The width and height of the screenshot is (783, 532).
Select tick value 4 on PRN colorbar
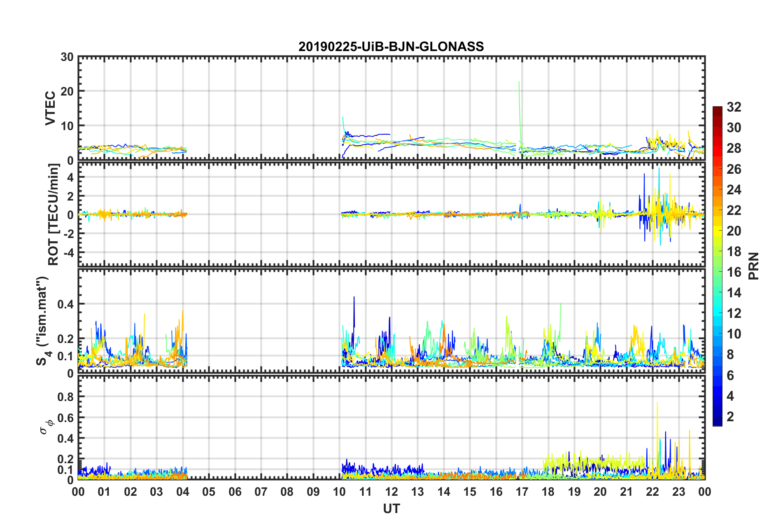click(x=730, y=396)
